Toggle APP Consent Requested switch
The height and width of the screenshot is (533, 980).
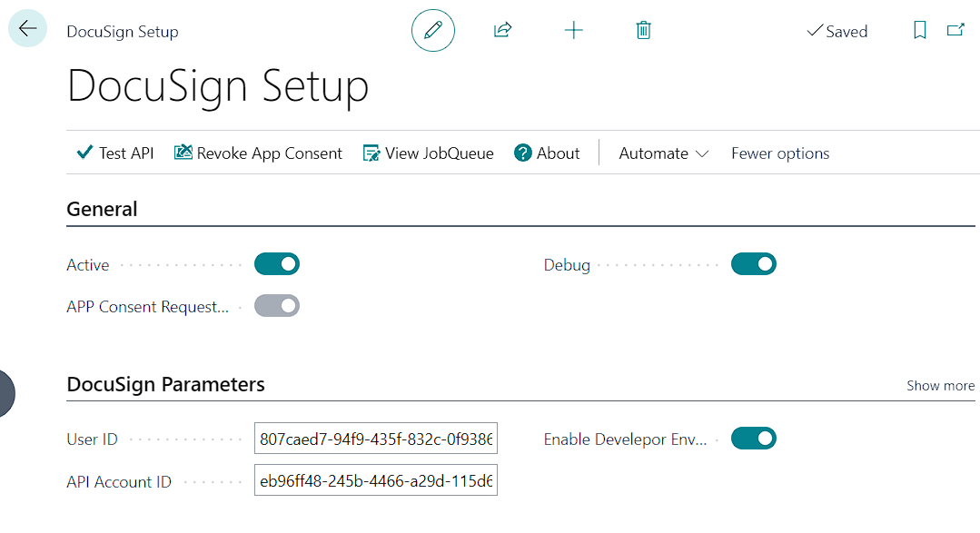277,306
